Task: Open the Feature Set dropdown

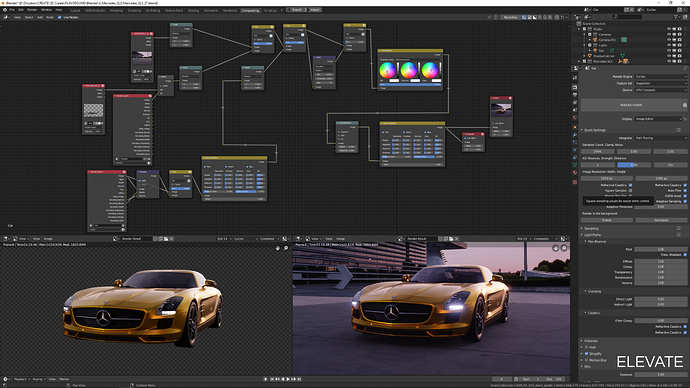Action: (x=660, y=83)
